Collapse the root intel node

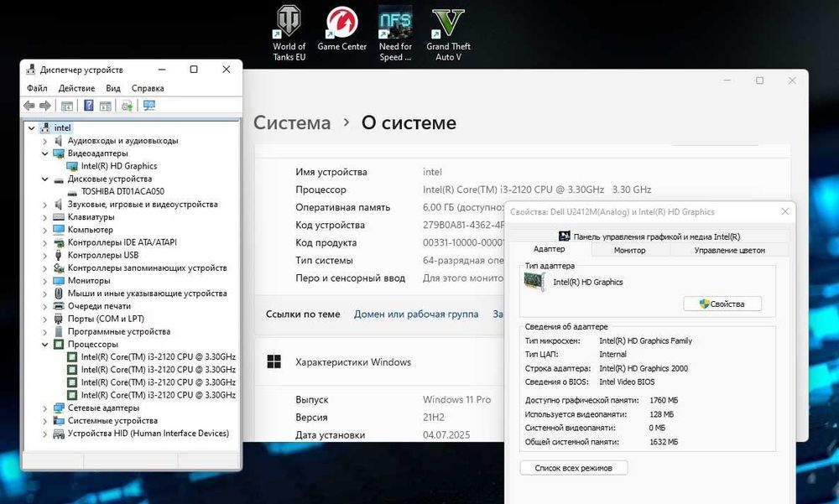pyautogui.click(x=32, y=127)
